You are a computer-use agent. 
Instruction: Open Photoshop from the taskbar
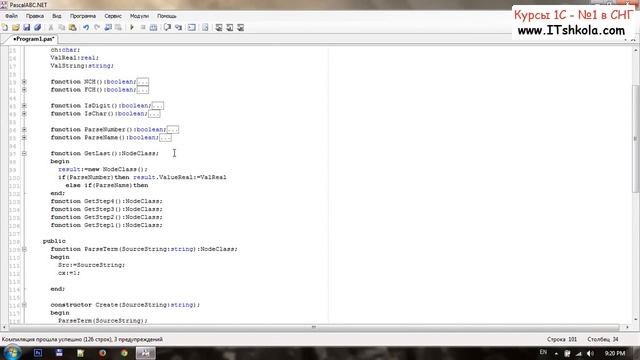tap(38, 353)
